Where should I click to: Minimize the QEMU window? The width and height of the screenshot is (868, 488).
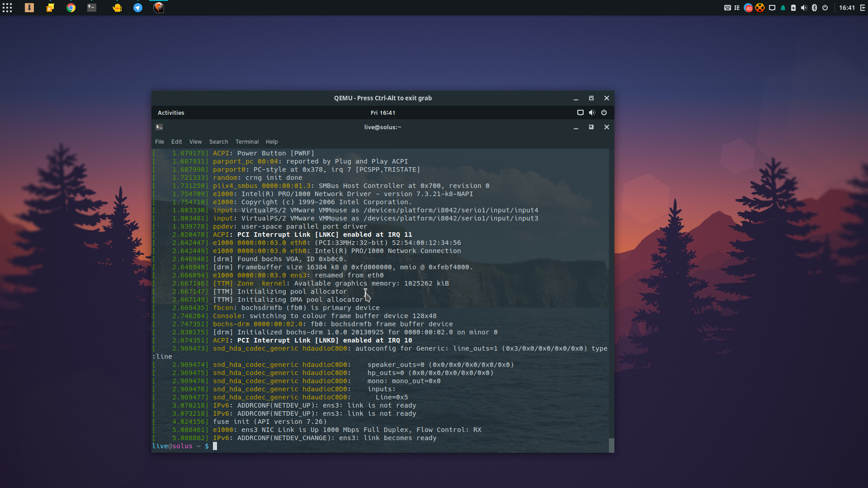(576, 99)
